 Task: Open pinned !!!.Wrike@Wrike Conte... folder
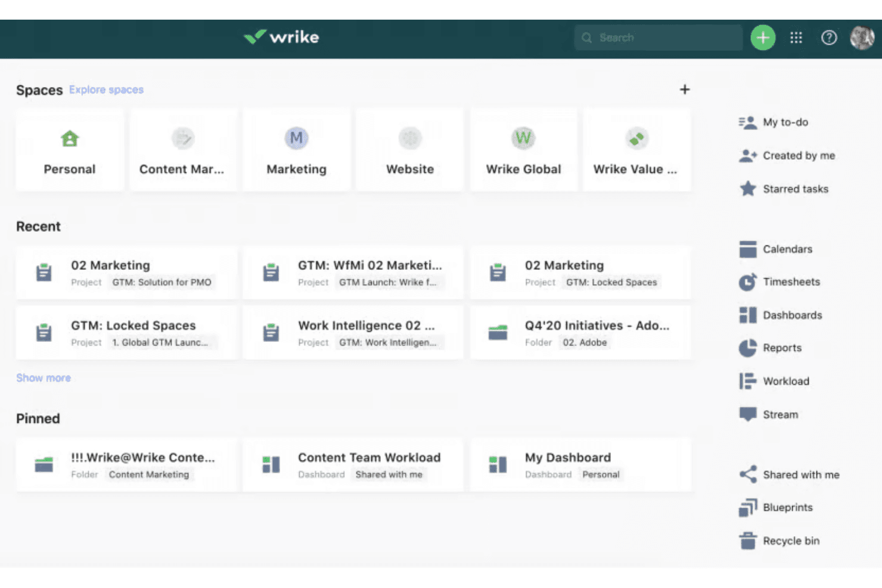126,465
